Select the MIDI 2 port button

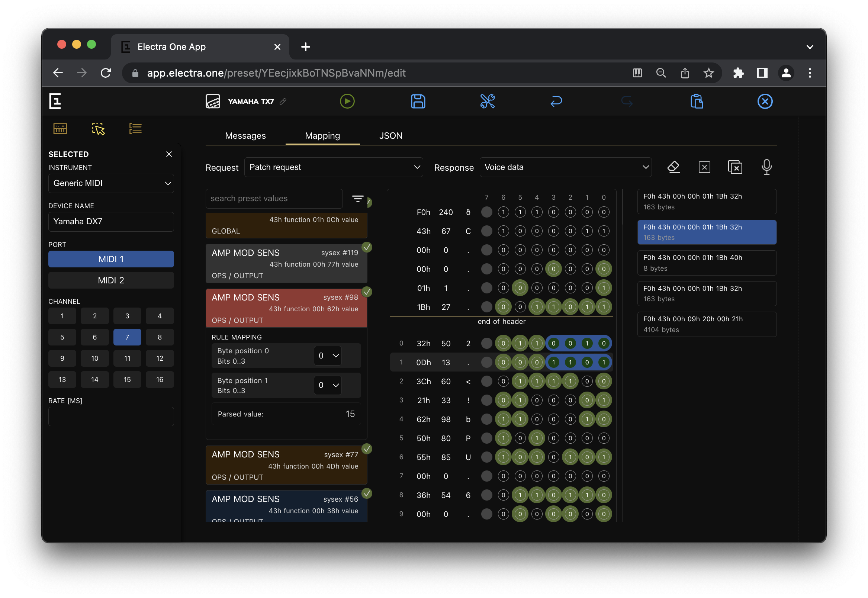tap(111, 280)
